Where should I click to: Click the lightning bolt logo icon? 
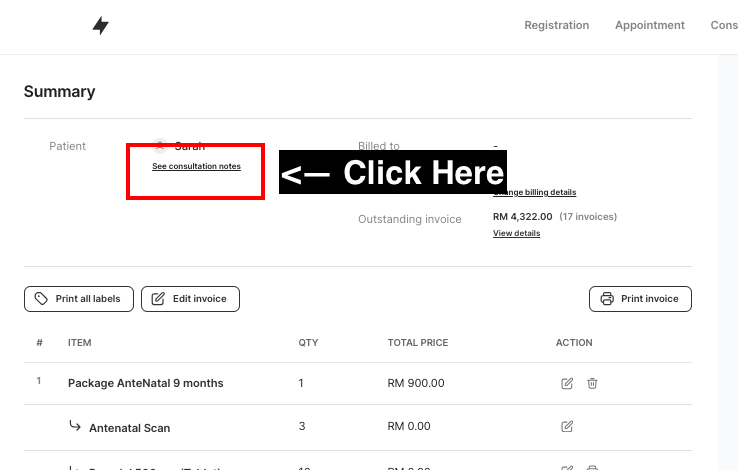(100, 25)
